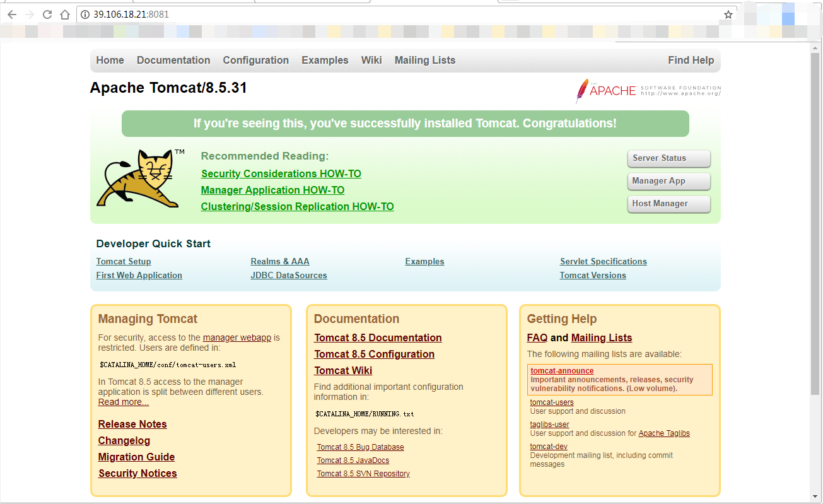The width and height of the screenshot is (823, 504).
Task: Open Tomcat 8.5 Bug Database link
Action: [360, 447]
